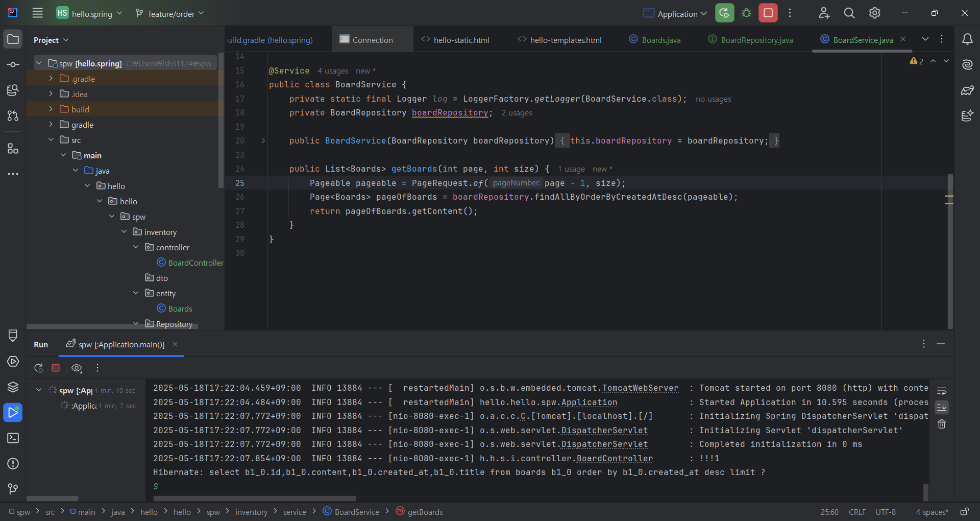Expand the .gradle folder
Image resolution: width=980 pixels, height=521 pixels.
(x=51, y=79)
